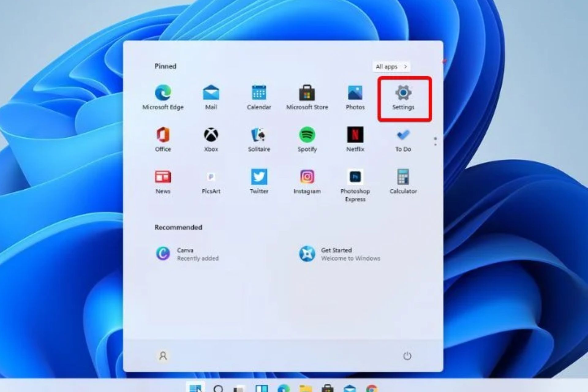This screenshot has height=392, width=588.
Task: Launch Instagram
Action: [307, 181]
